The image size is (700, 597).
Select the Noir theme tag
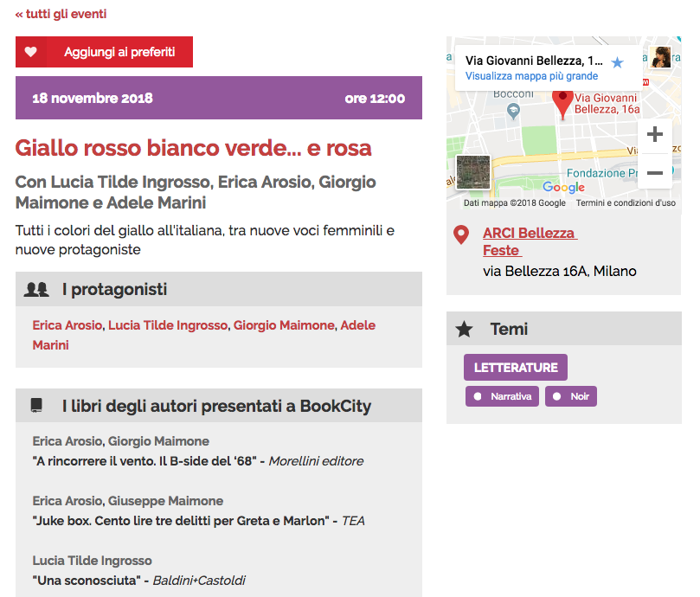coord(571,396)
